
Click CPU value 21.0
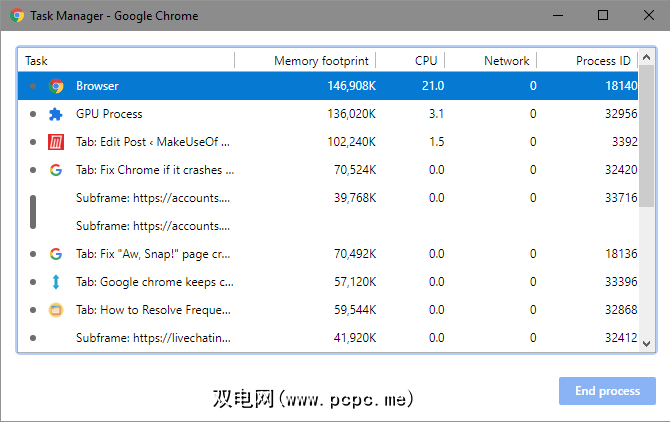[x=433, y=86]
